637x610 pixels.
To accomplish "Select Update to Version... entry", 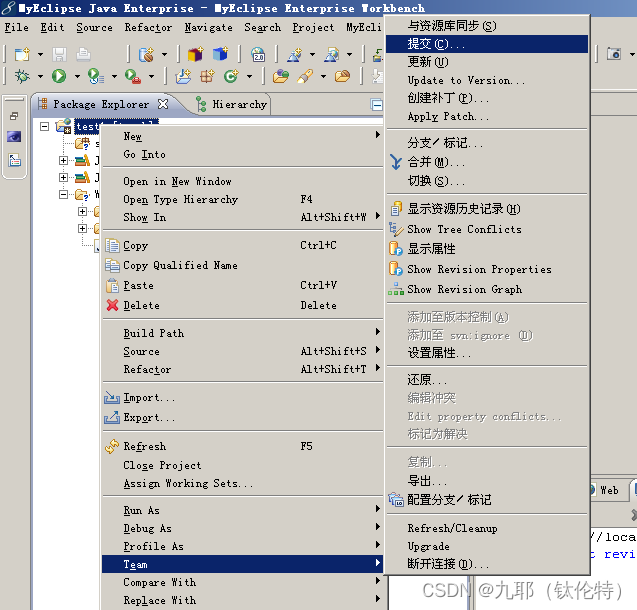I will [487, 80].
